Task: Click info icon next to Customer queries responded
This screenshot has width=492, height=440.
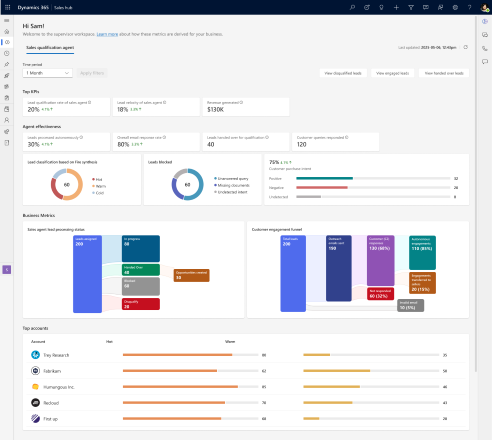Action: [x=347, y=137]
